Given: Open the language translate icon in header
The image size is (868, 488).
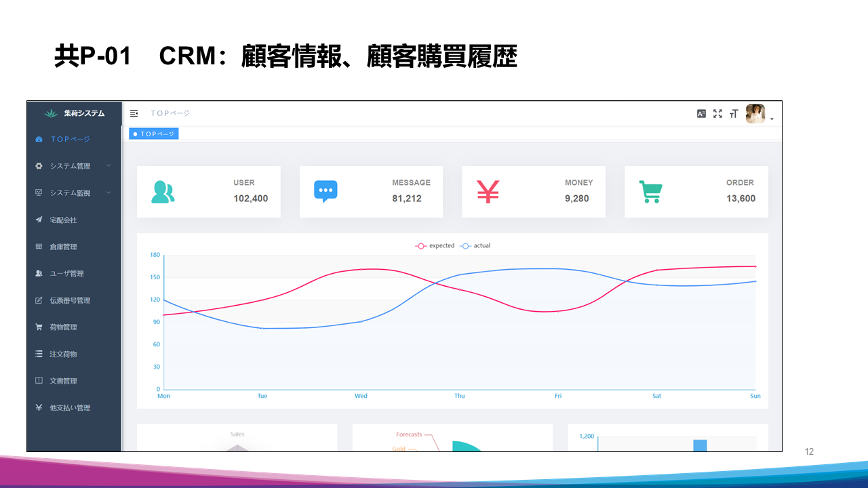Looking at the screenshot, I should pyautogui.click(x=702, y=114).
